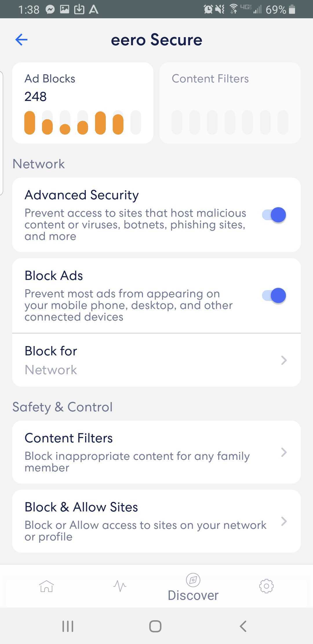Open Content Filters chevron under Safety & Control
313x644 pixels.
click(x=284, y=452)
